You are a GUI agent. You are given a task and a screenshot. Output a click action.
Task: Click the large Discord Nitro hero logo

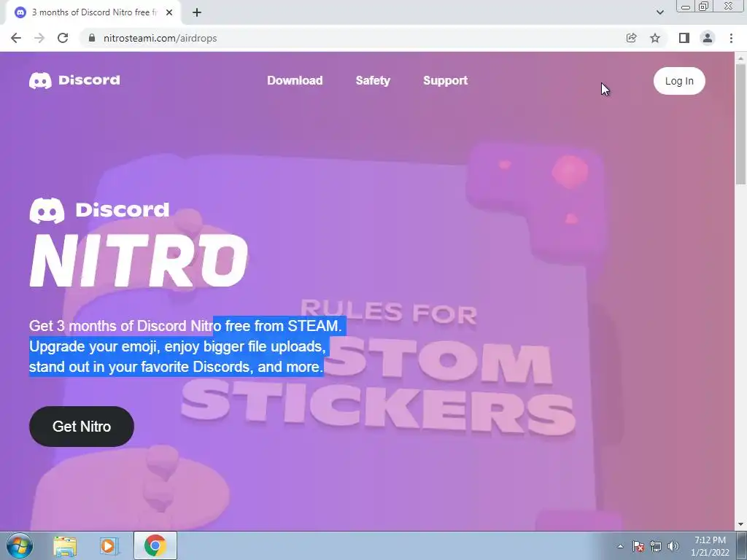[139, 242]
